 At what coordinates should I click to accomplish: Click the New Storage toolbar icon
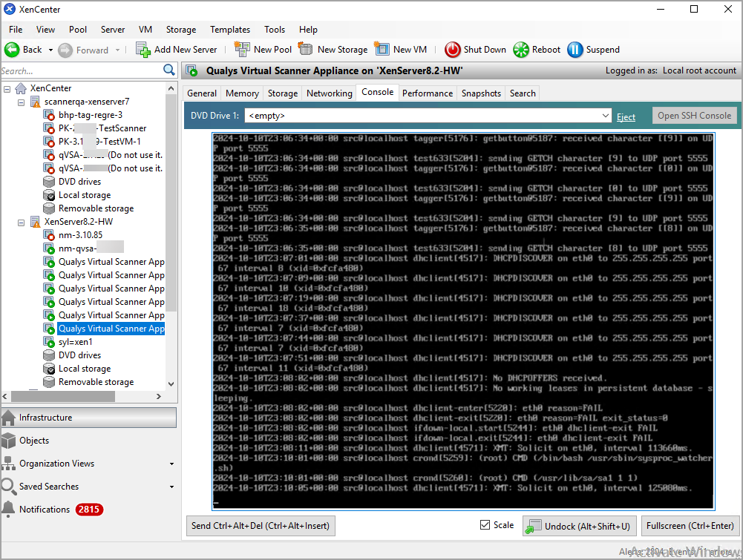click(x=306, y=49)
